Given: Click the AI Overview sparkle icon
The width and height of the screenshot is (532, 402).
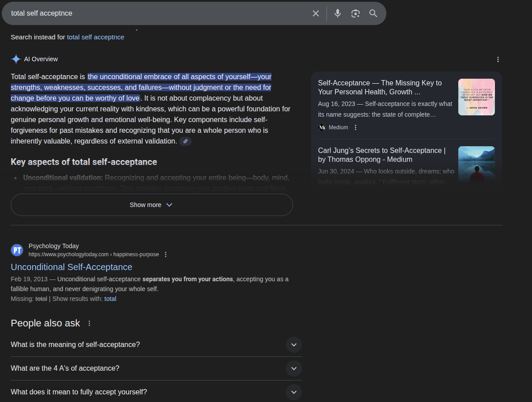Looking at the screenshot, I should [16, 59].
